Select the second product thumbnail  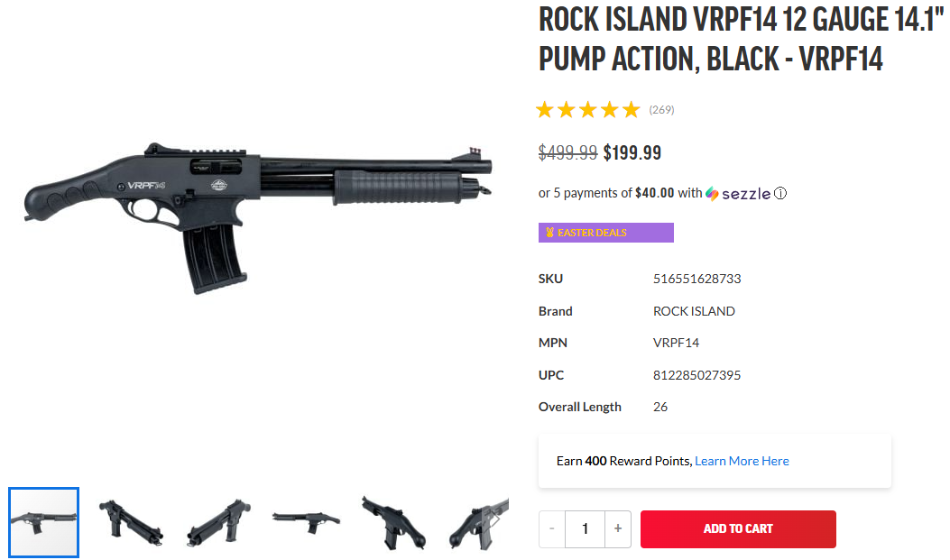pyautogui.click(x=131, y=521)
